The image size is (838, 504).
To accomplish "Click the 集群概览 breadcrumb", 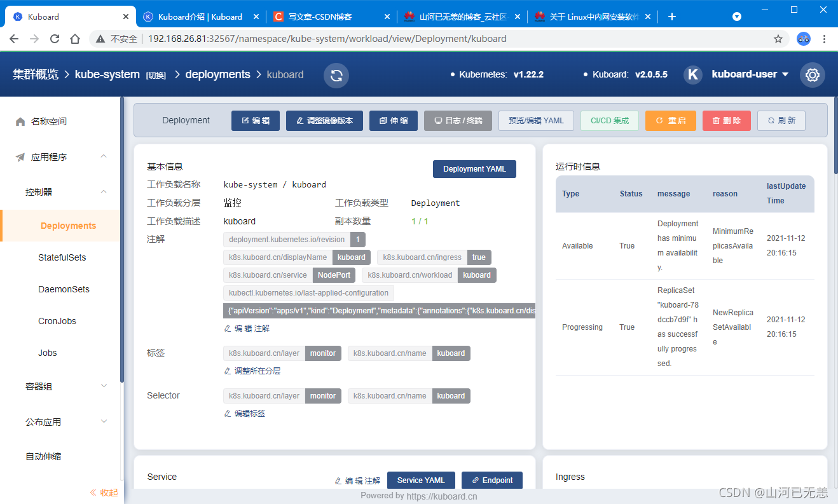I will (35, 74).
